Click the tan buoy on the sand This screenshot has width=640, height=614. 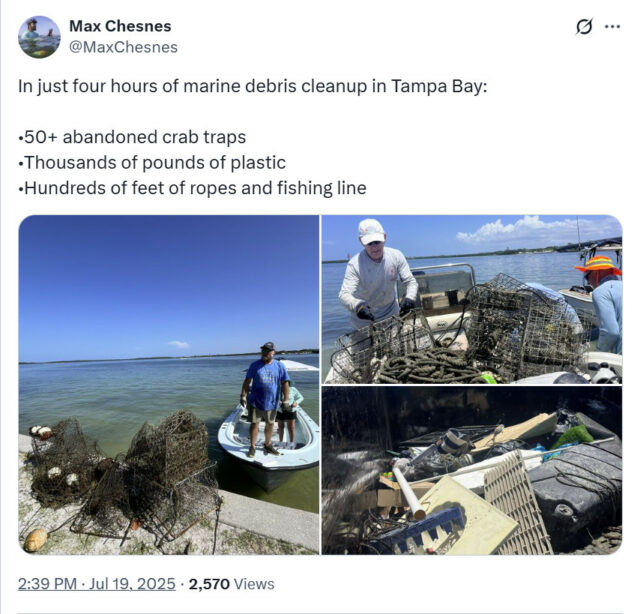[x=36, y=539]
